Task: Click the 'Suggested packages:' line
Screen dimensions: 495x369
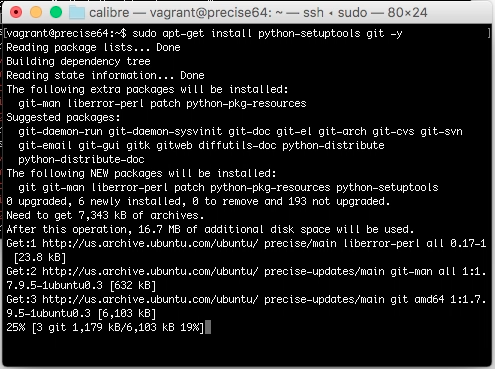Action: point(63,117)
